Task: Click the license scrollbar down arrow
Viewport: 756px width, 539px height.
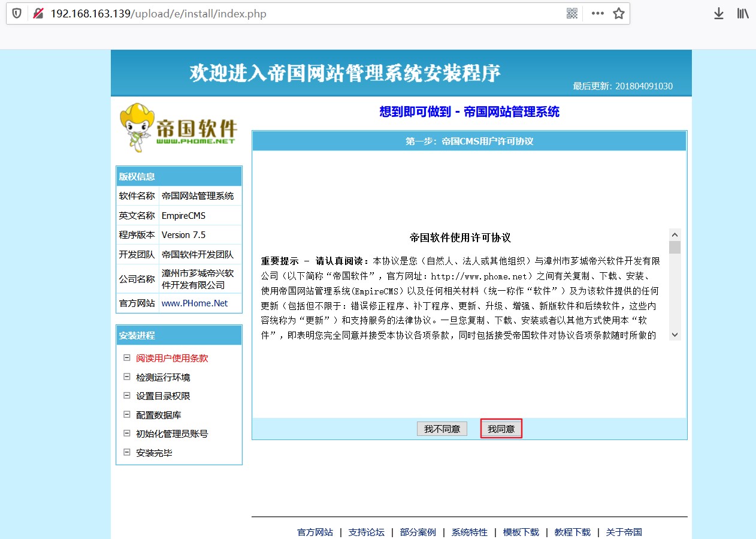Action: [x=675, y=335]
